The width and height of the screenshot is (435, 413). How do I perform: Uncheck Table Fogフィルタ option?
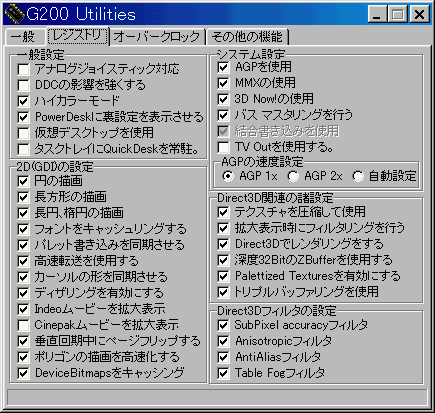tap(223, 373)
